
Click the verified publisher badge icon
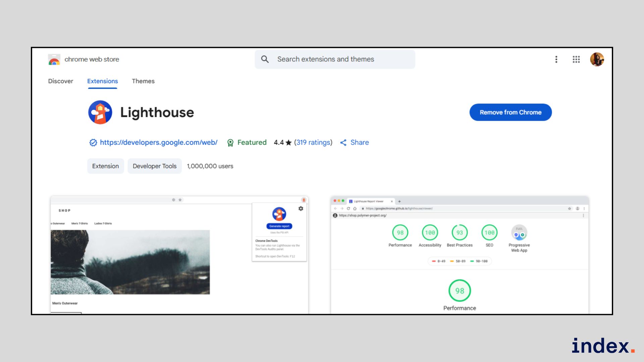pyautogui.click(x=93, y=142)
